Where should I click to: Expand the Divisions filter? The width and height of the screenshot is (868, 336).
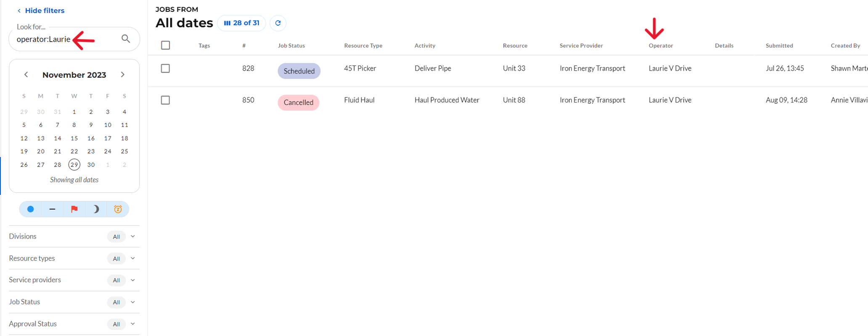tap(74, 236)
